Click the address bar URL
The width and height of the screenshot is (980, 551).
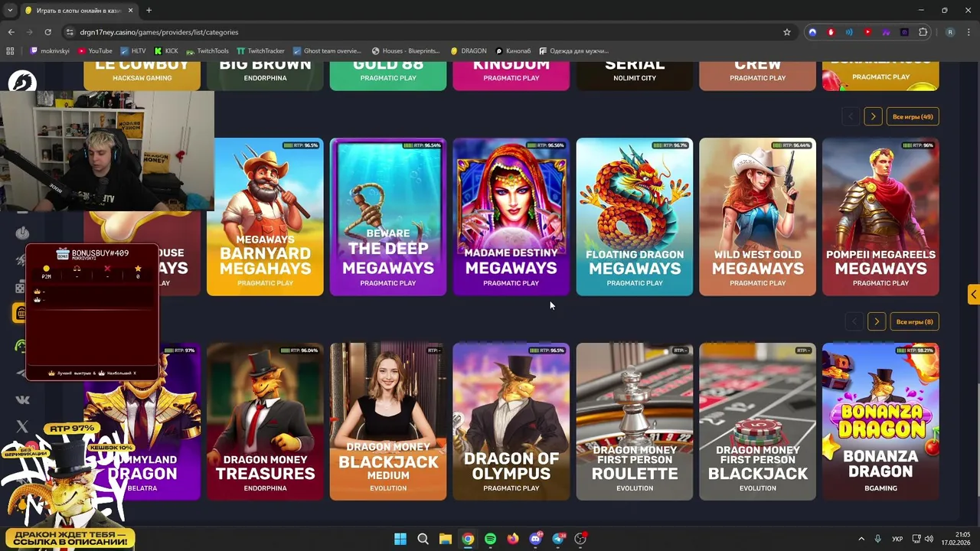pyautogui.click(x=159, y=32)
